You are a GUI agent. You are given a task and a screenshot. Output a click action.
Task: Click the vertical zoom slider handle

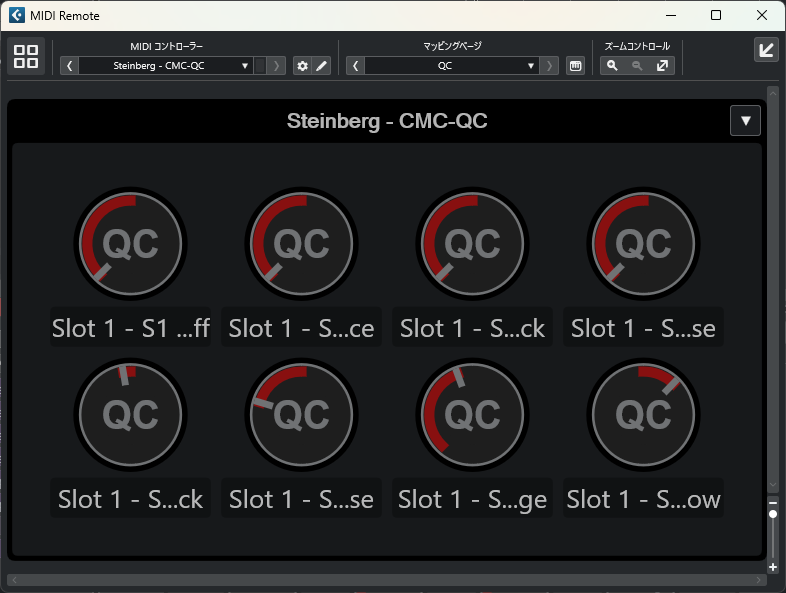tap(772, 514)
